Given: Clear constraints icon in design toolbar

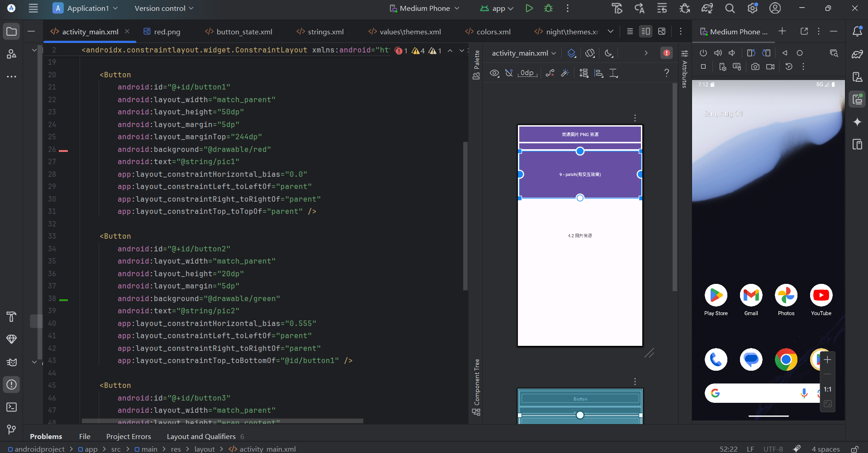Looking at the screenshot, I should tap(550, 73).
